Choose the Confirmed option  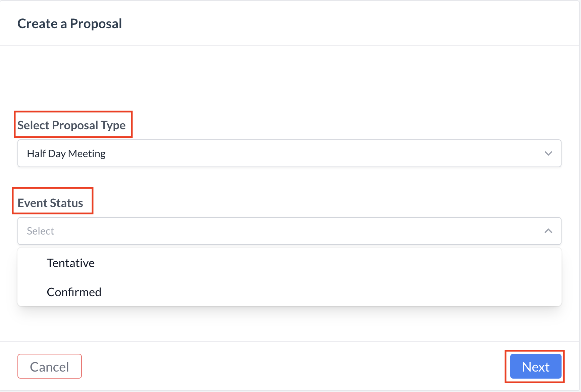click(x=74, y=292)
